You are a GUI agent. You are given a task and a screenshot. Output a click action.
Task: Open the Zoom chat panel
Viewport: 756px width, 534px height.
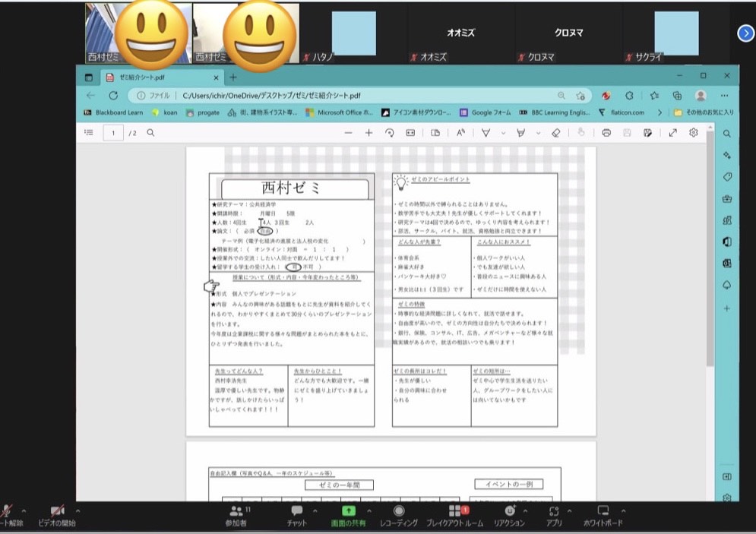coord(296,515)
